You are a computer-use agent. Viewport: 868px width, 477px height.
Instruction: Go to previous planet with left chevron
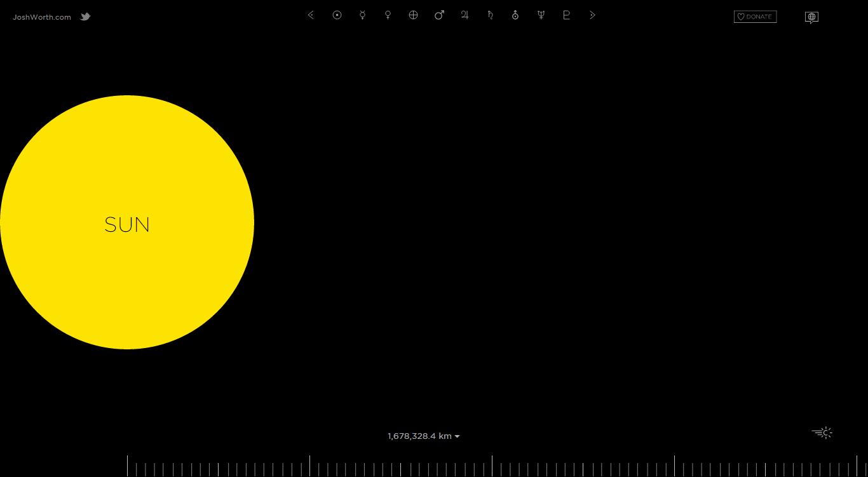(311, 15)
